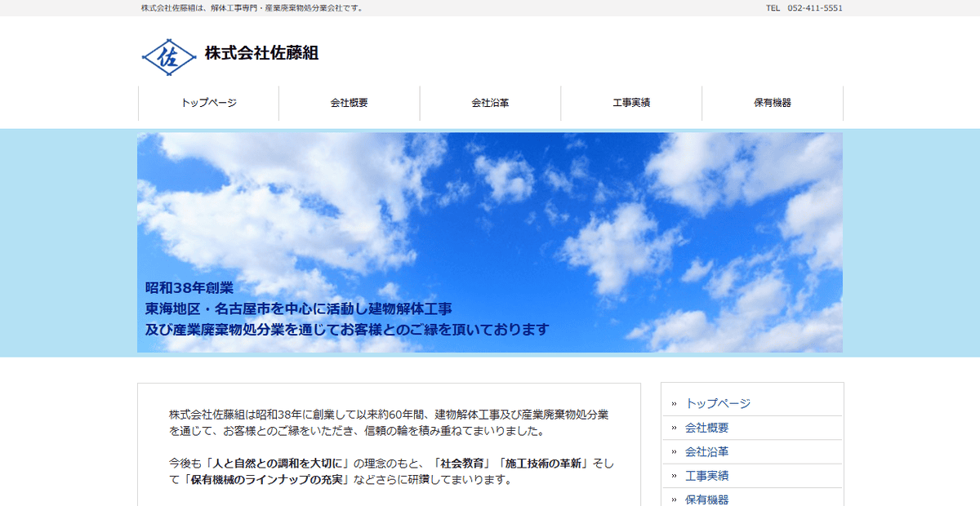
Task: Click the phone number 052-411-5551
Action: (816, 8)
